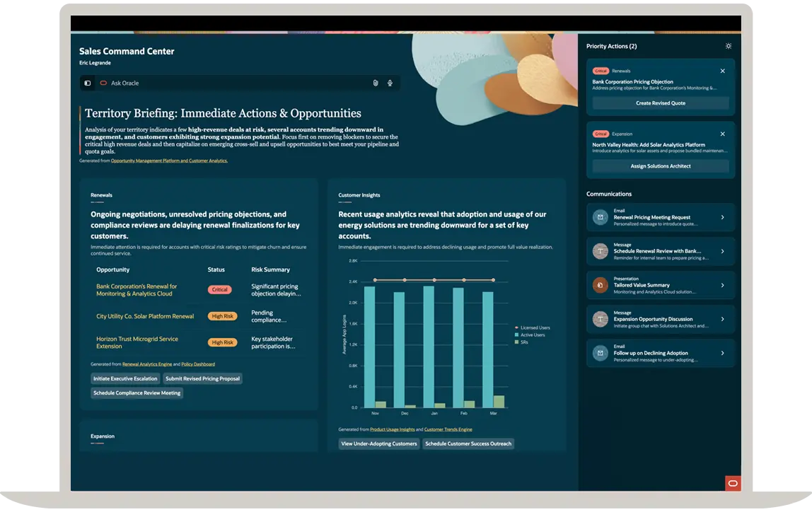Open the Policy Dashboard source link
The image size is (812, 512).
coord(198,364)
